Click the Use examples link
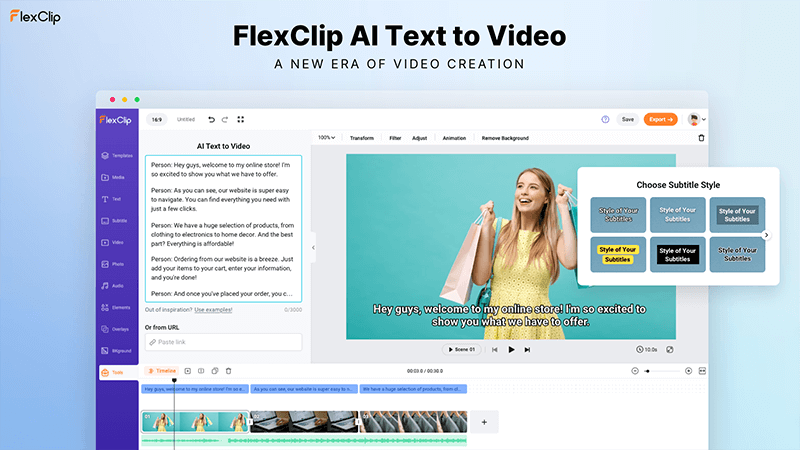Viewport: 800px width, 450px height. [x=213, y=310]
